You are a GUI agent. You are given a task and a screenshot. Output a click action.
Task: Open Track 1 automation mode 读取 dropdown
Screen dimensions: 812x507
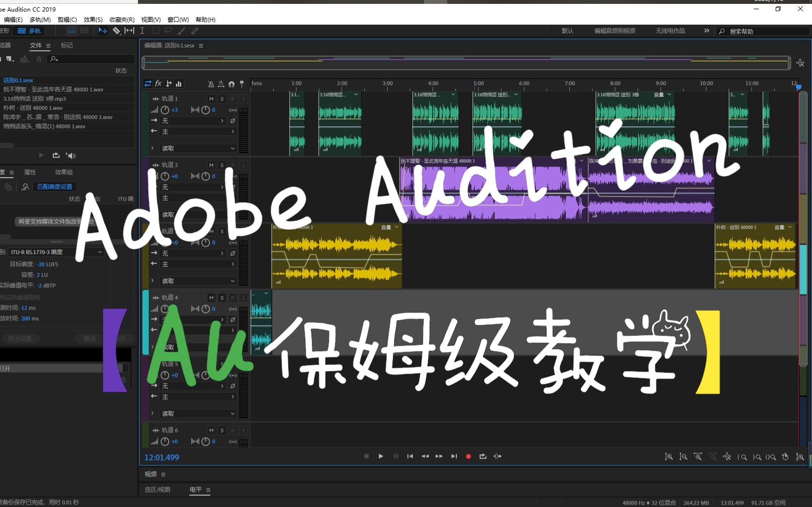[x=198, y=148]
